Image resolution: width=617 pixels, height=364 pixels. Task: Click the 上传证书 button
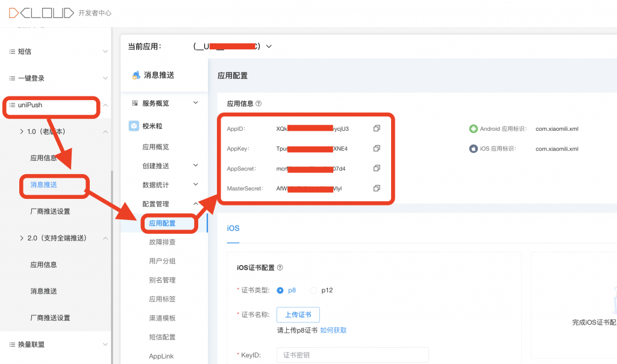(298, 315)
